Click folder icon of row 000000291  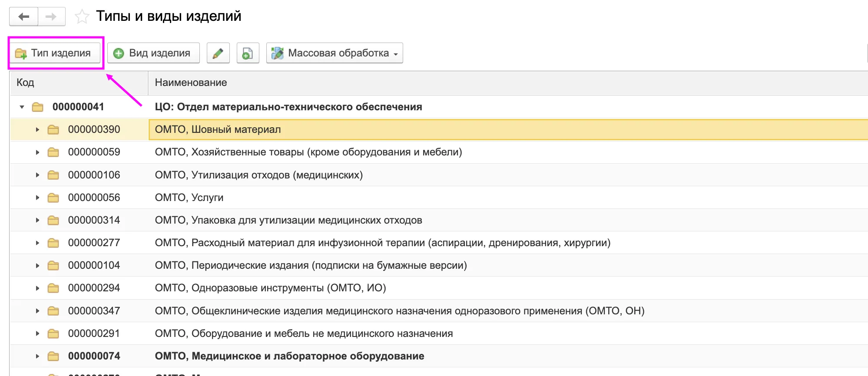[x=53, y=333]
